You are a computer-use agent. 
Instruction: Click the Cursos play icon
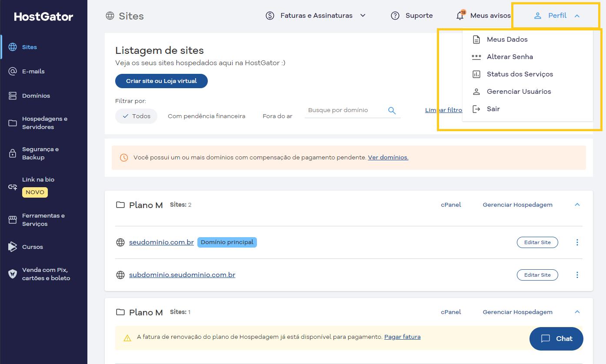(x=13, y=247)
